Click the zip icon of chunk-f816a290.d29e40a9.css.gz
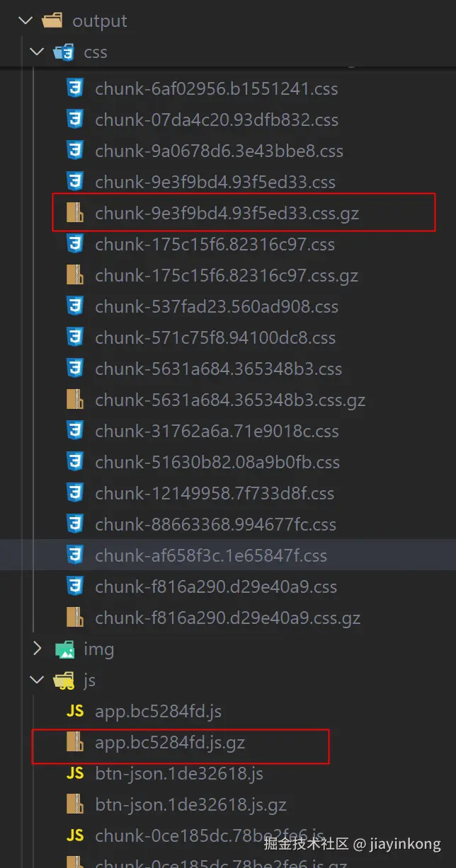 (x=75, y=618)
